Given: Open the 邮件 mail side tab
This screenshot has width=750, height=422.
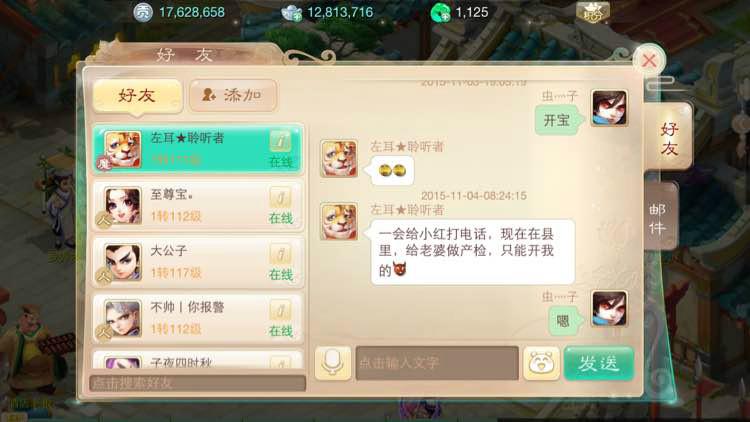Looking at the screenshot, I should (660, 218).
